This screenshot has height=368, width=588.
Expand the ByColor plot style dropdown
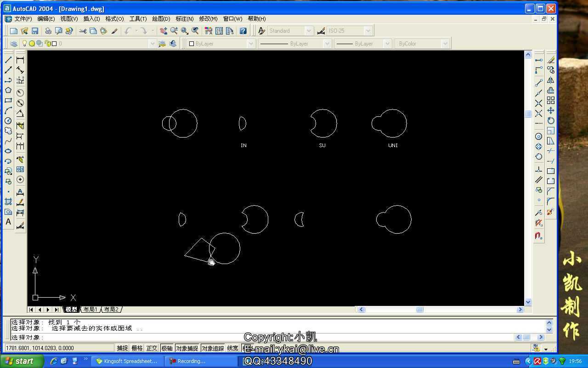445,44
